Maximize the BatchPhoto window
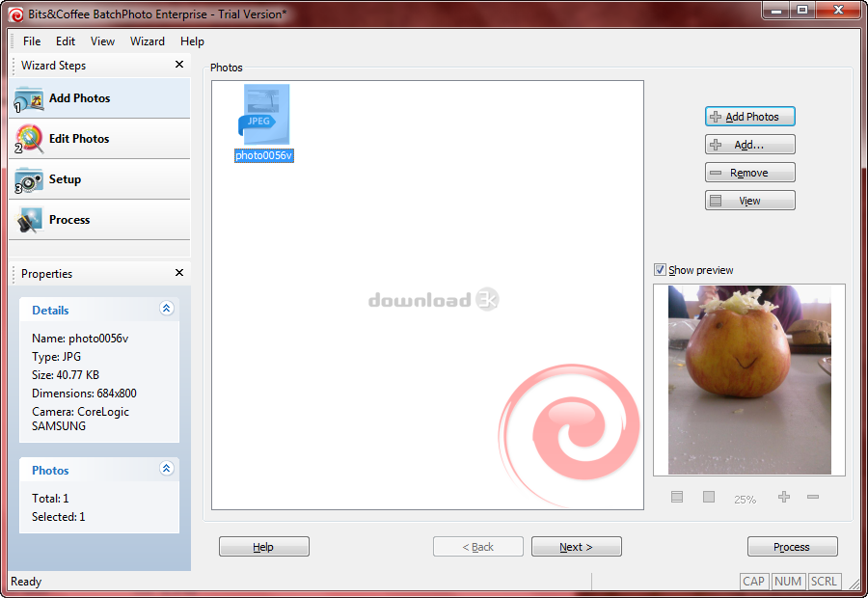 click(802, 11)
